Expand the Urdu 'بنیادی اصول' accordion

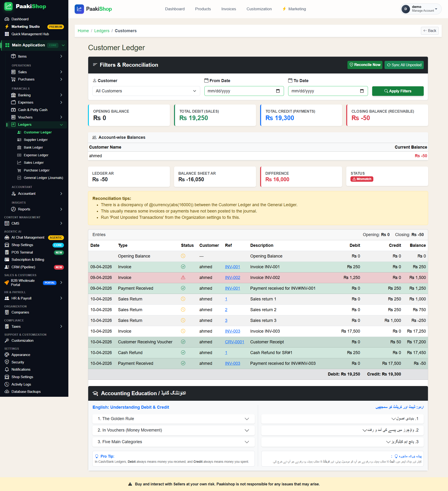[342, 419]
